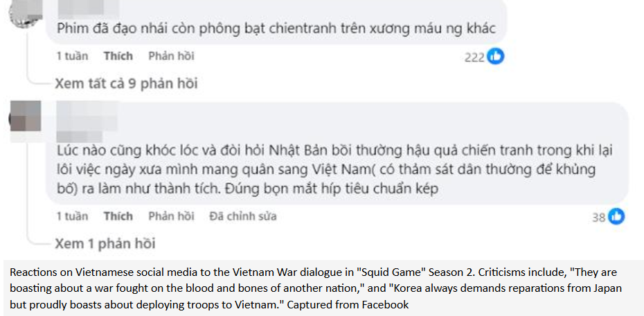Click the second comment's 1 tuần timestamp
This screenshot has height=316, width=644.
[72, 216]
